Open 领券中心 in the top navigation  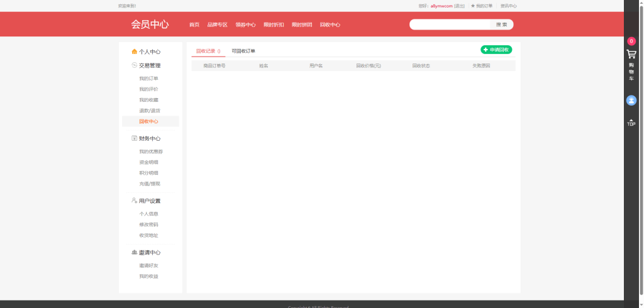click(x=246, y=25)
